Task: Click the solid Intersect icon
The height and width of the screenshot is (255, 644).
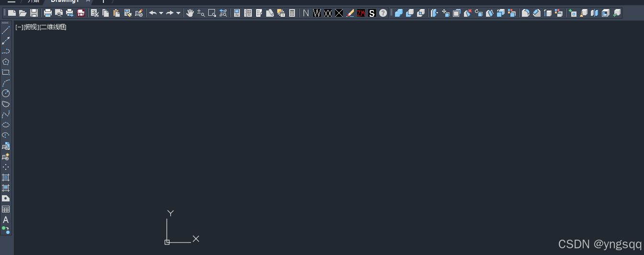Action: coord(421,13)
